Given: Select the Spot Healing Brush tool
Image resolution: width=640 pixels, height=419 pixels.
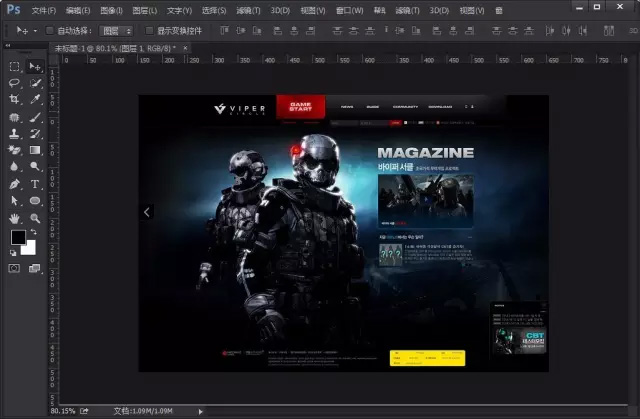Looking at the screenshot, I should 14,117.
